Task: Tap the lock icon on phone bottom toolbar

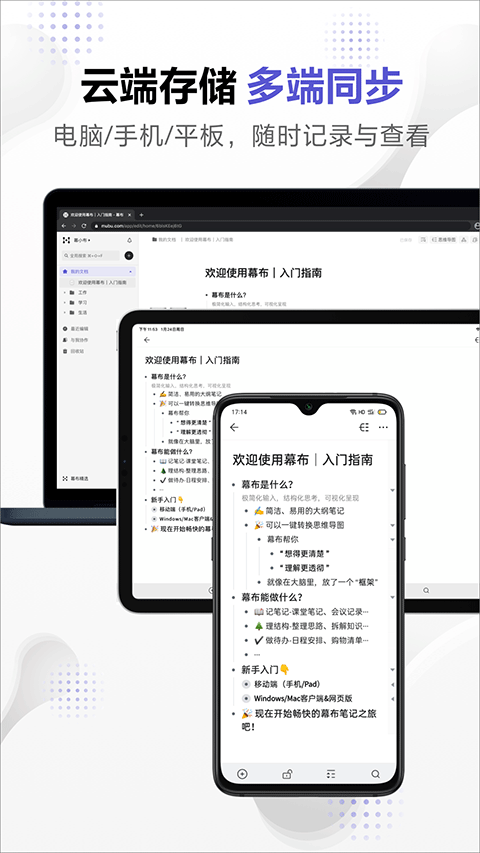Action: click(287, 774)
